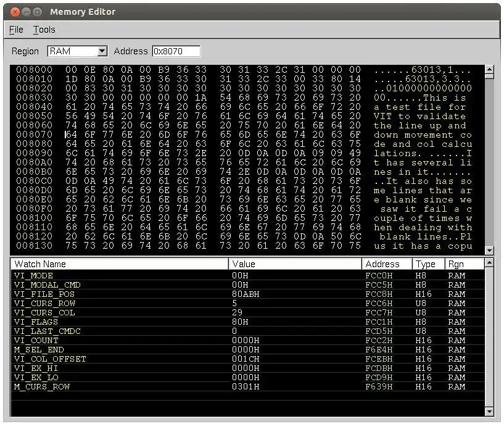Click ASCII text 'me lines that ar'

pyautogui.click(x=423, y=190)
